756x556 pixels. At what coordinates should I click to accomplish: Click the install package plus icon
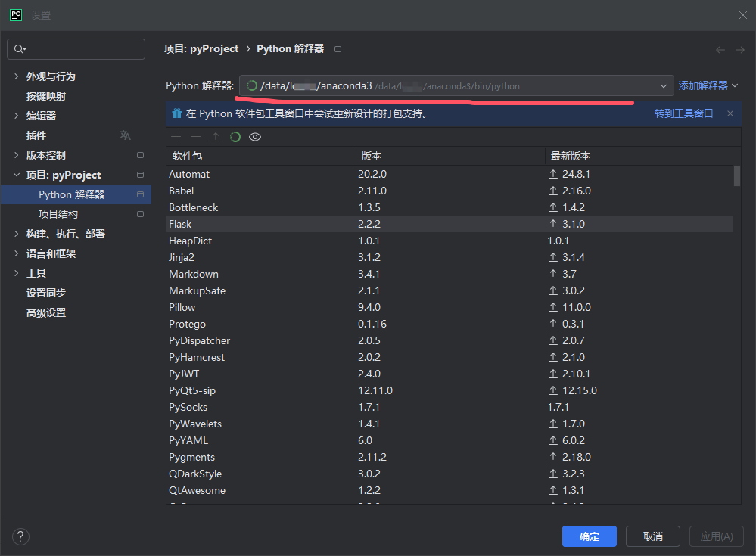[x=176, y=138]
